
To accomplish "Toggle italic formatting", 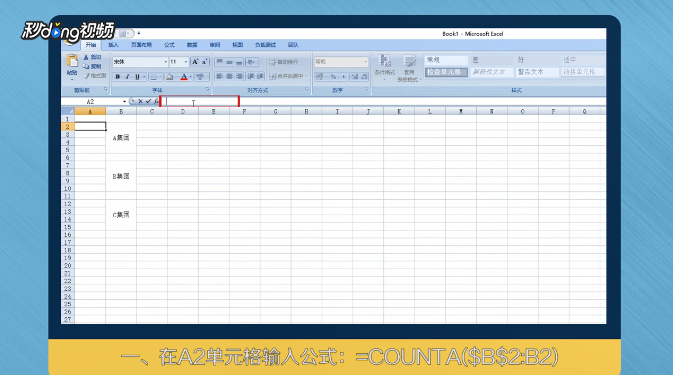I will 127,77.
